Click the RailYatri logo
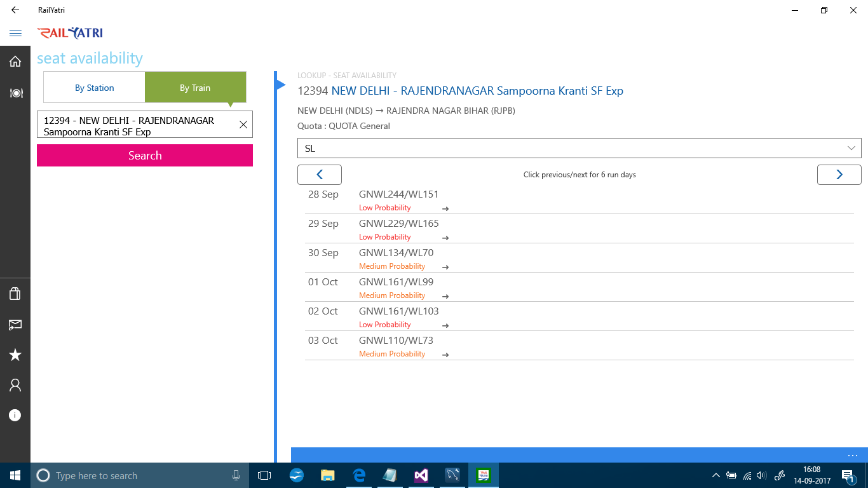This screenshot has width=868, height=488. click(70, 33)
